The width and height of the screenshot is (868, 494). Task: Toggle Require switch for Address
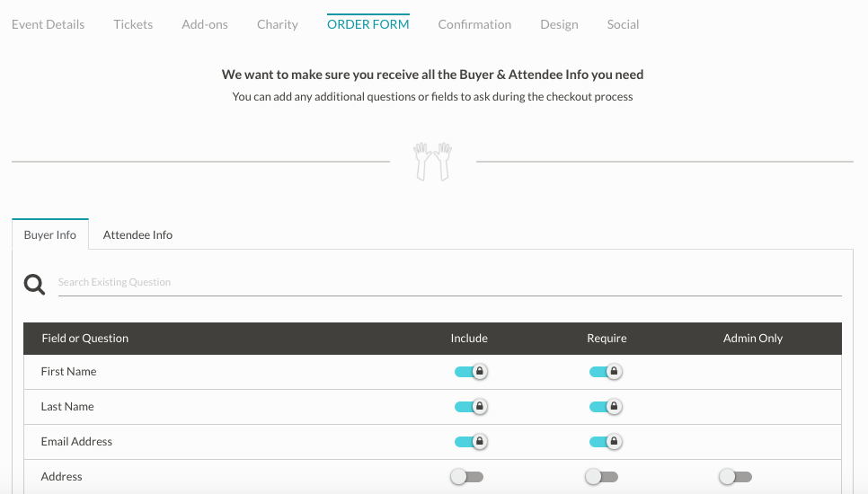click(x=602, y=477)
